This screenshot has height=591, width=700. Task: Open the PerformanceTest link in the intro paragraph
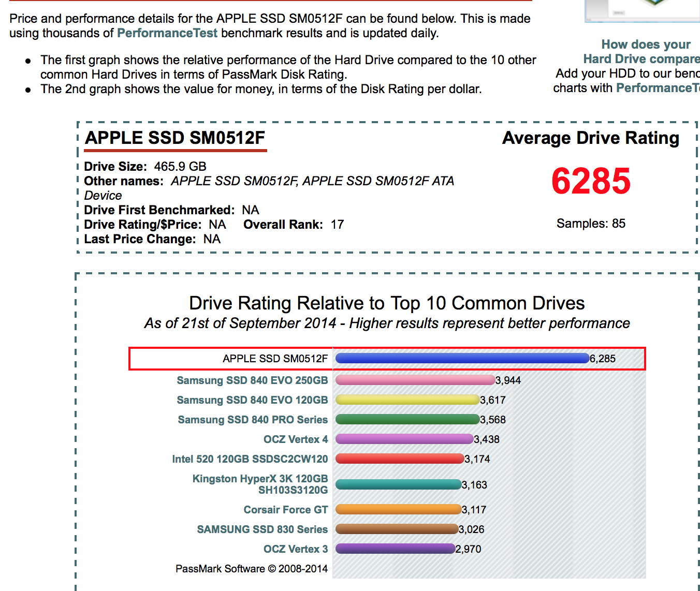tap(167, 33)
